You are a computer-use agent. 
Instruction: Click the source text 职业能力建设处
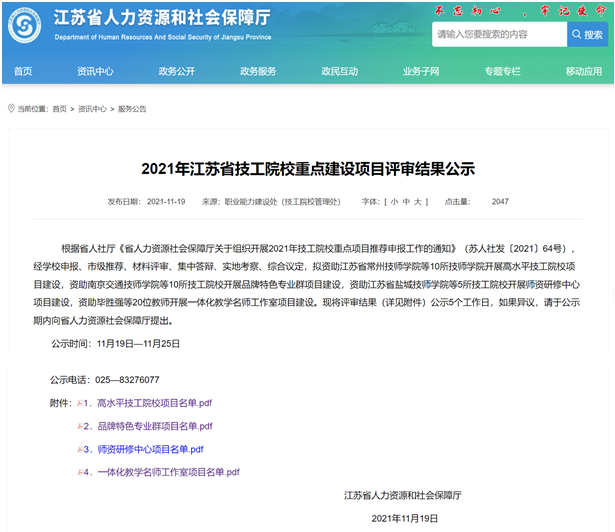[x=251, y=202]
